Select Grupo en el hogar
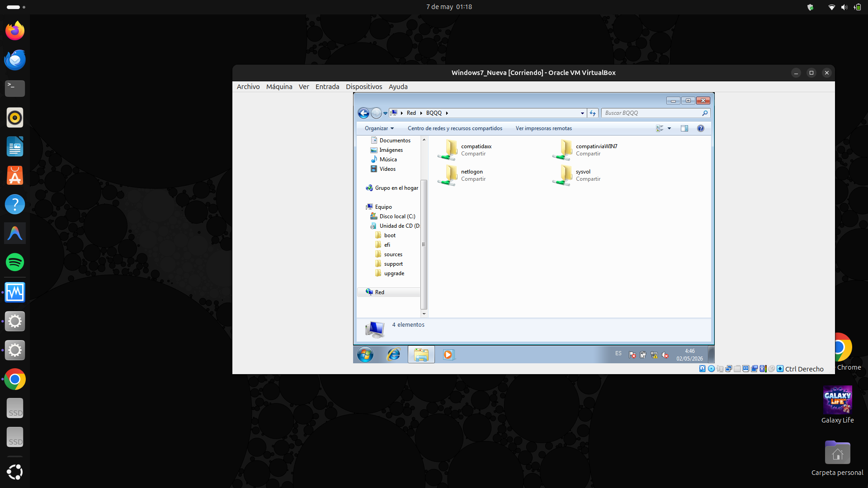868x488 pixels. click(392, 188)
